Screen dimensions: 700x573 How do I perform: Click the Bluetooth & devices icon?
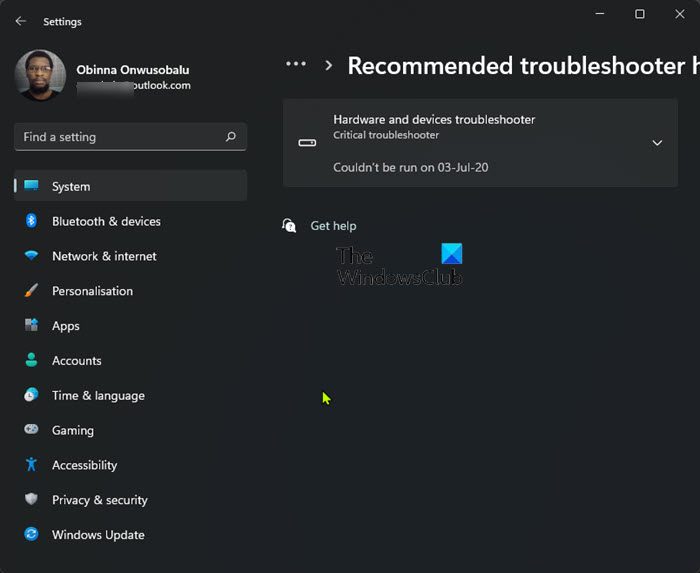(31, 221)
